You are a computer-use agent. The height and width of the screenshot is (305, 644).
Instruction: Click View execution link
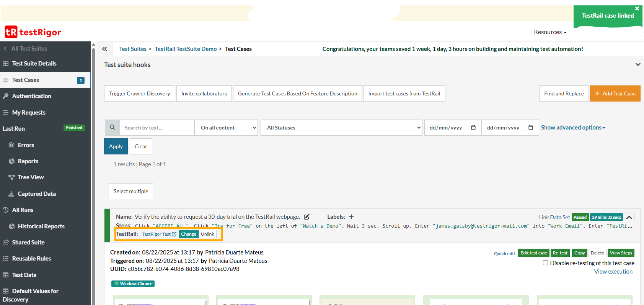pyautogui.click(x=613, y=272)
